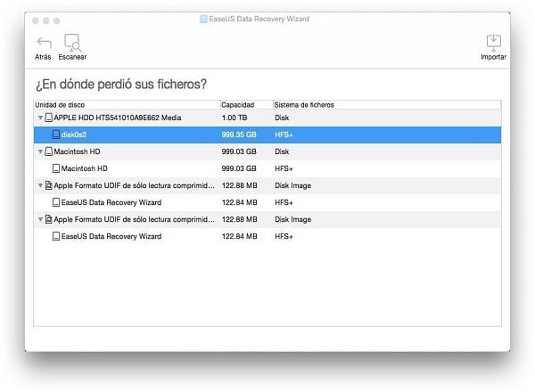Select the disk0s2 partition row

pyautogui.click(x=267, y=135)
